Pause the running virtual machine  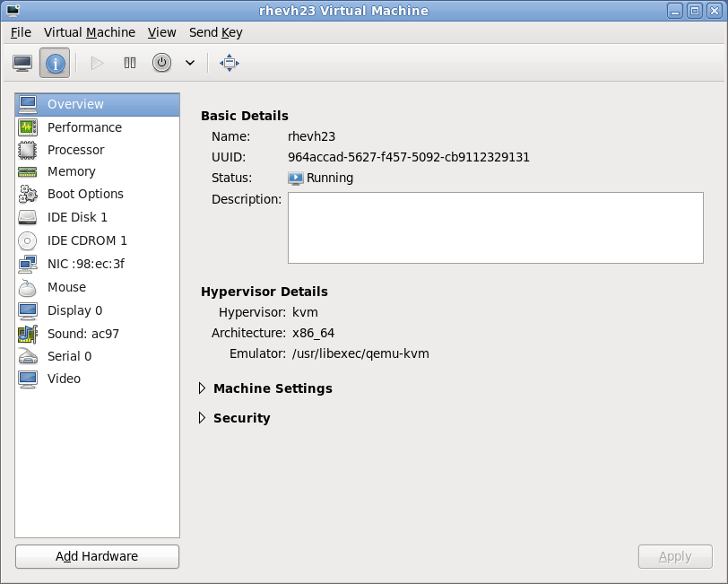pos(129,63)
